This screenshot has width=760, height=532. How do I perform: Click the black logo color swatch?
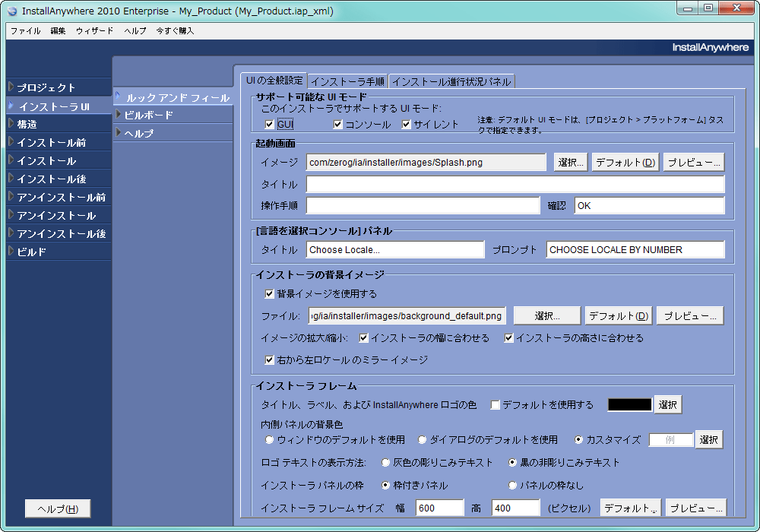(629, 404)
